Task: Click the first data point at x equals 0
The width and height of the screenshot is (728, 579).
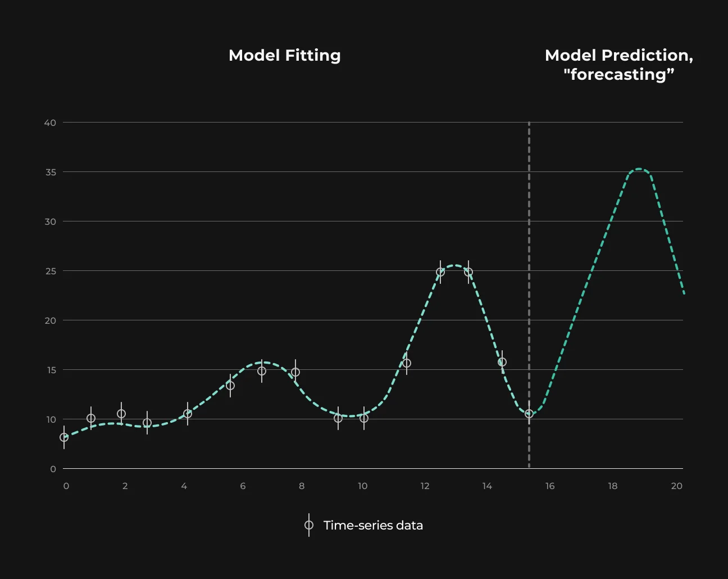Action: pyautogui.click(x=64, y=437)
